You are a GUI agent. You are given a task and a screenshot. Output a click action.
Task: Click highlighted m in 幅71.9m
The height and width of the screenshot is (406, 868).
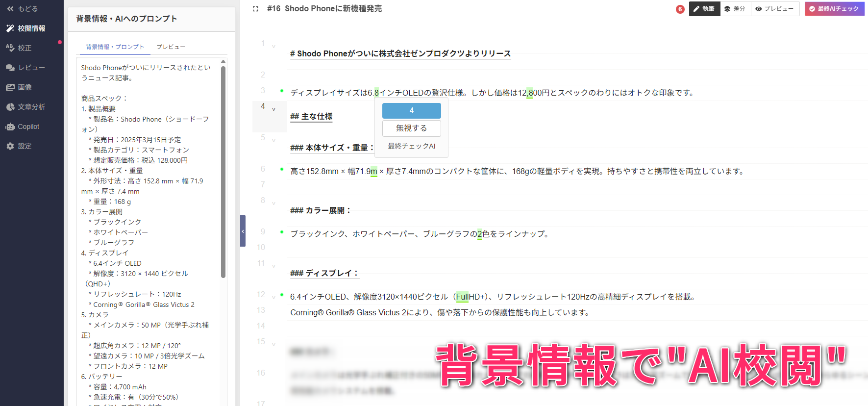(x=374, y=171)
